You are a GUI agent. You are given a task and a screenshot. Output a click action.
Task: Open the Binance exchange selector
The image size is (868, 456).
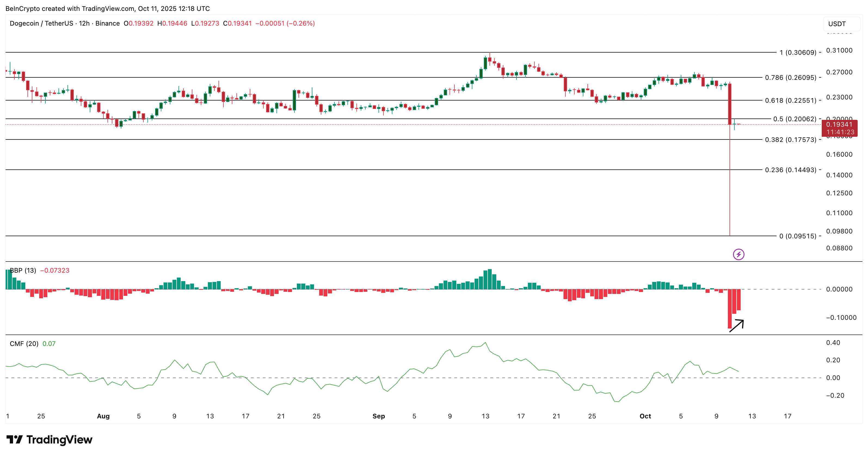[x=107, y=23]
